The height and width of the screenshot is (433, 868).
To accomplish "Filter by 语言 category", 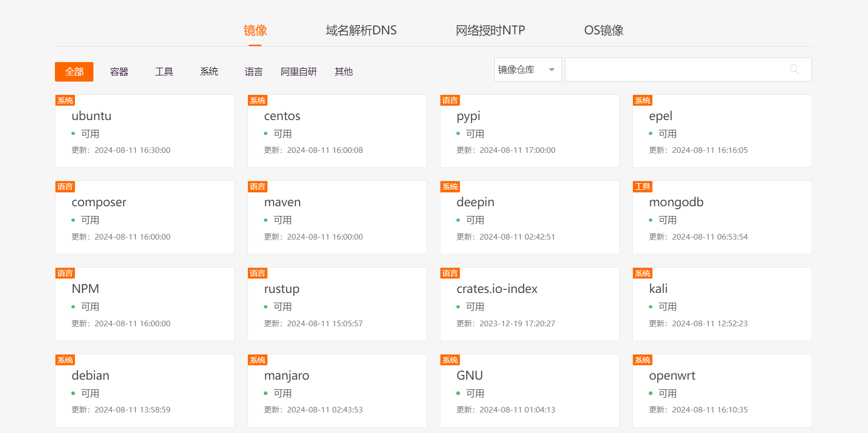I will [x=254, y=72].
